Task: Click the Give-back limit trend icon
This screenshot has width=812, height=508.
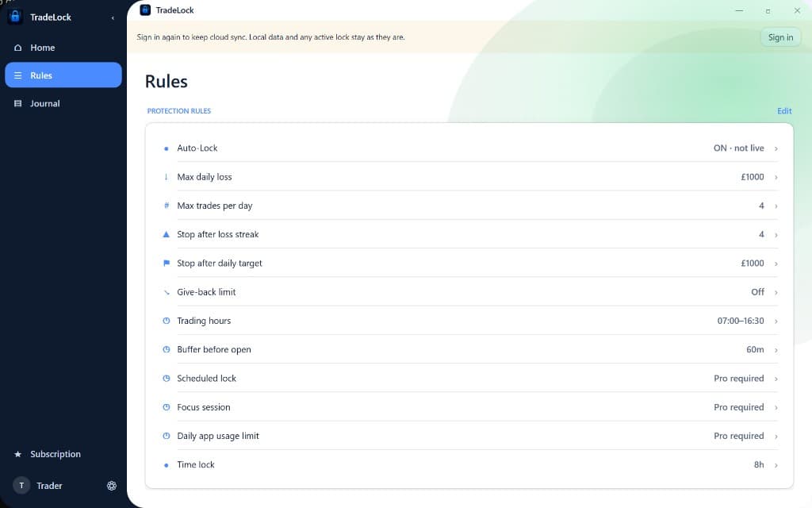Action: [167, 292]
